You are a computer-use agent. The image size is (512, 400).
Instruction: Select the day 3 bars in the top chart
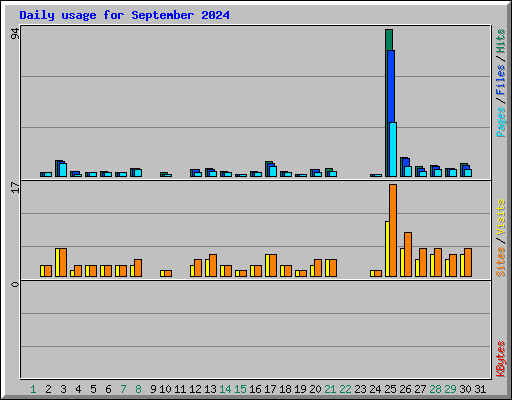[61, 168]
